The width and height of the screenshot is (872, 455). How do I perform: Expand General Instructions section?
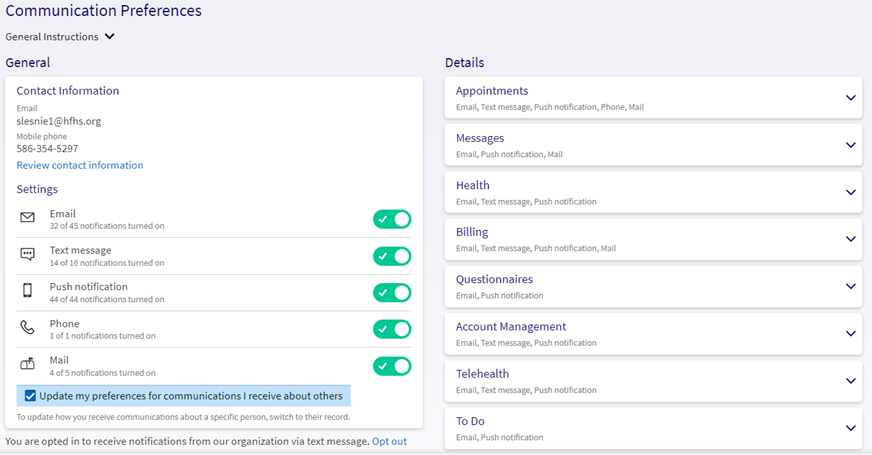point(109,37)
